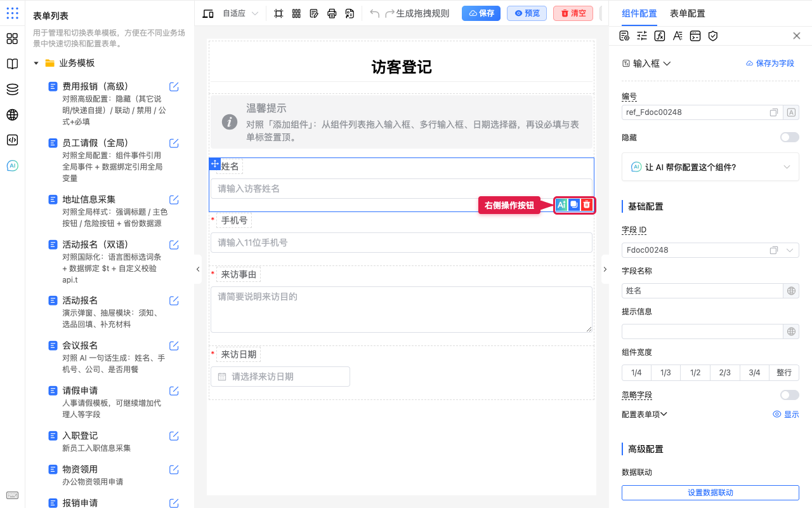Open the keyboard shortcuts icon

[12, 496]
